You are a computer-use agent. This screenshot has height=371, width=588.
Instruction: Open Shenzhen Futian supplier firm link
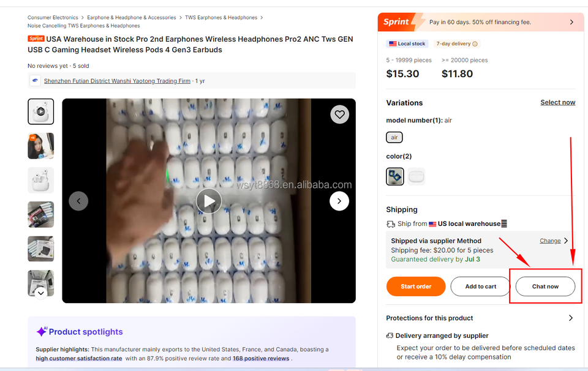click(x=117, y=81)
